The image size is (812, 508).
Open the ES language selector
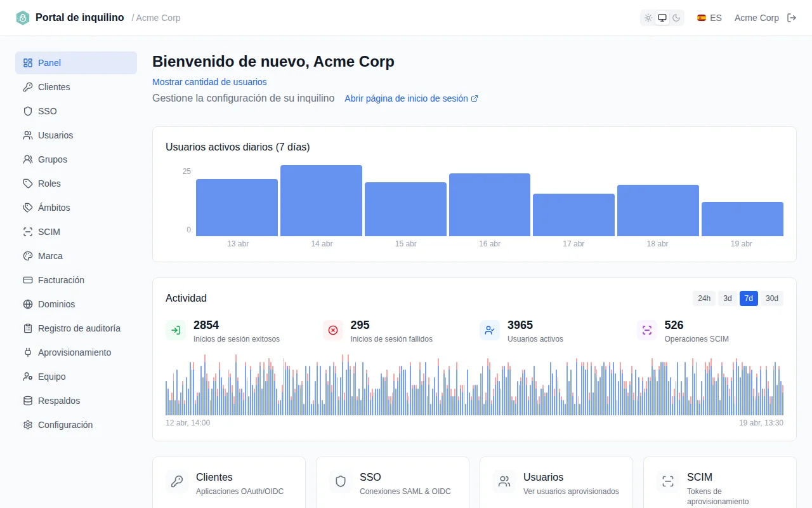[x=709, y=18]
